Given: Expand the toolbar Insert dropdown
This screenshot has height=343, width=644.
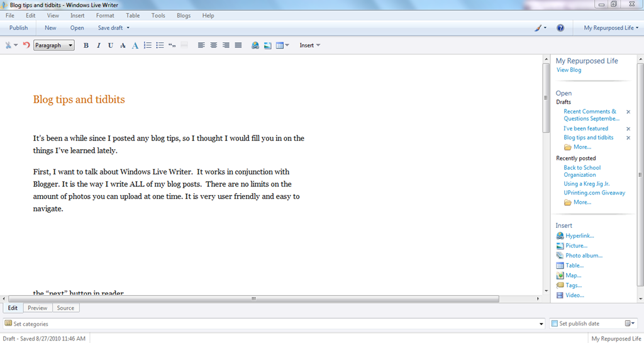Looking at the screenshot, I should [309, 45].
